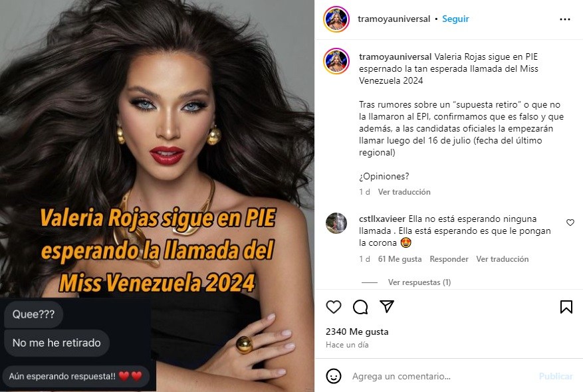
Task: View the 61 Me gusta comment likes
Action: point(400,259)
